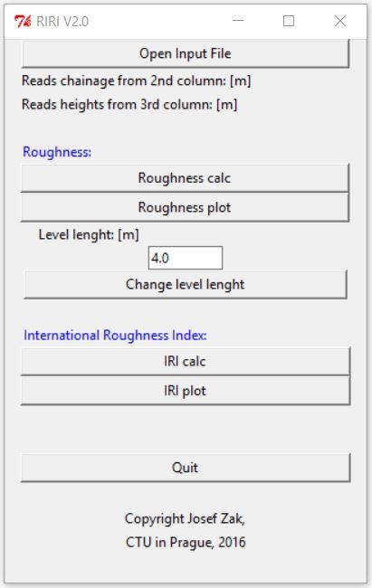372x588 pixels.
Task: Click the RIRI V2.0 window title text
Action: click(62, 22)
